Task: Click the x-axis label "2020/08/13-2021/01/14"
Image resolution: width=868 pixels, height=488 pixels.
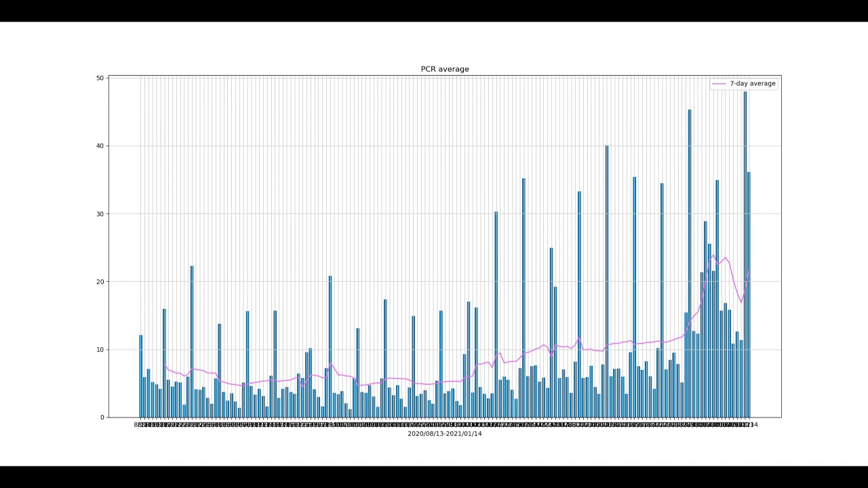Action: click(x=444, y=434)
